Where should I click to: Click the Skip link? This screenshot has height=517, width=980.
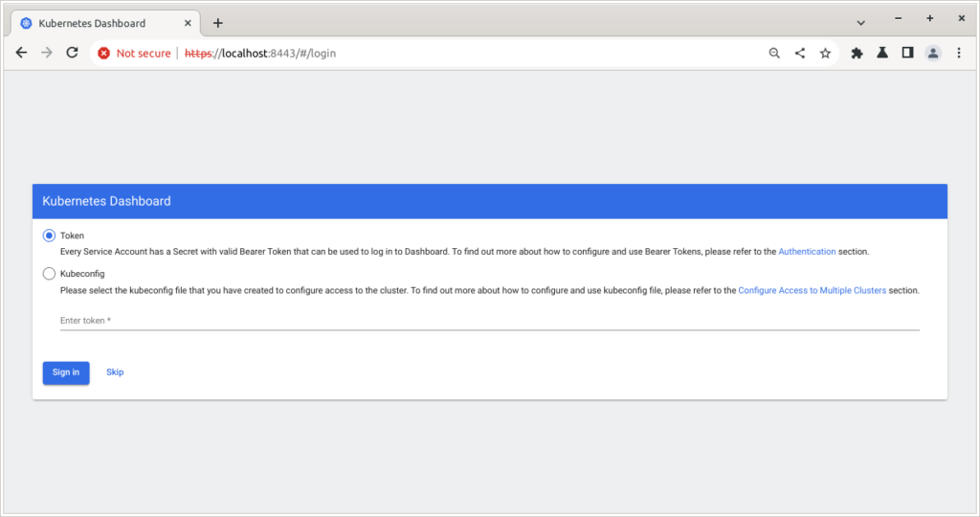tap(115, 372)
